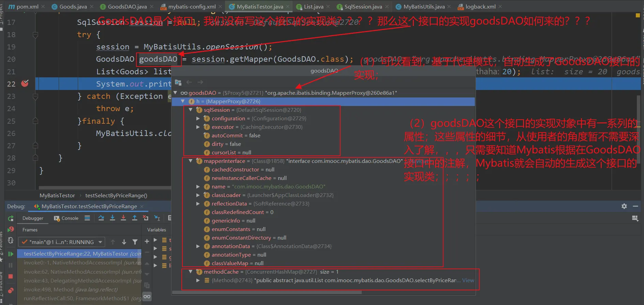Viewport: 644px width, 305px height.
Task: Select invoke:498, Method frame
Action: pos(80,289)
